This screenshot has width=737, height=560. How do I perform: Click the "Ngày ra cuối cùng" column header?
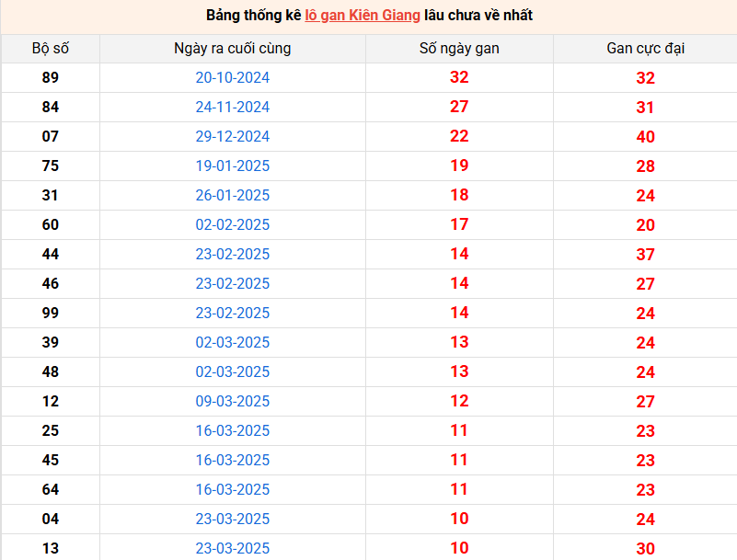coord(232,49)
